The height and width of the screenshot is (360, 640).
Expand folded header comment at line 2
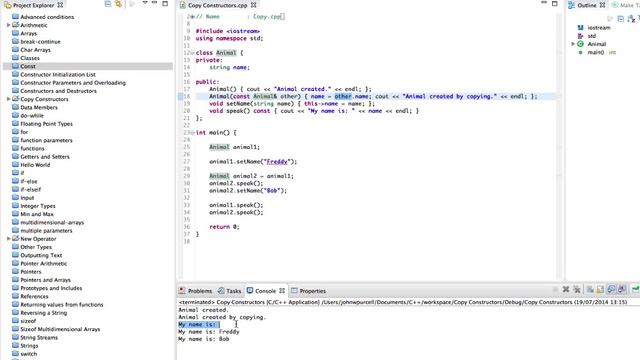click(193, 17)
